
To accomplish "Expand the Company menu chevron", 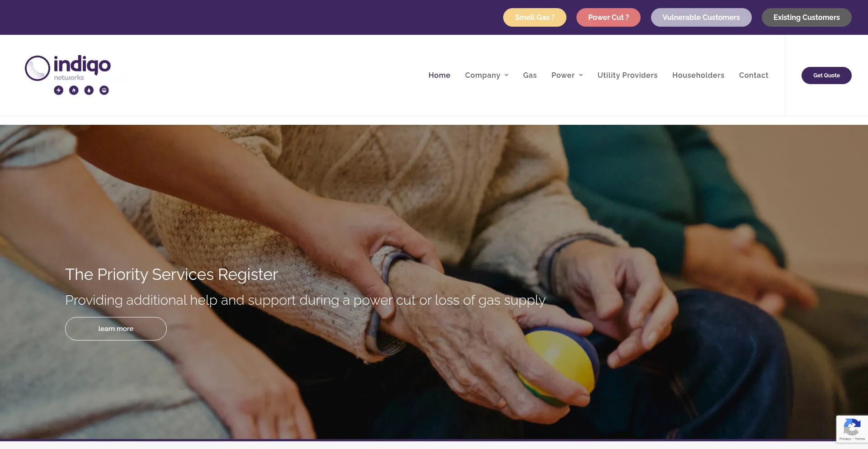I will coord(507,76).
